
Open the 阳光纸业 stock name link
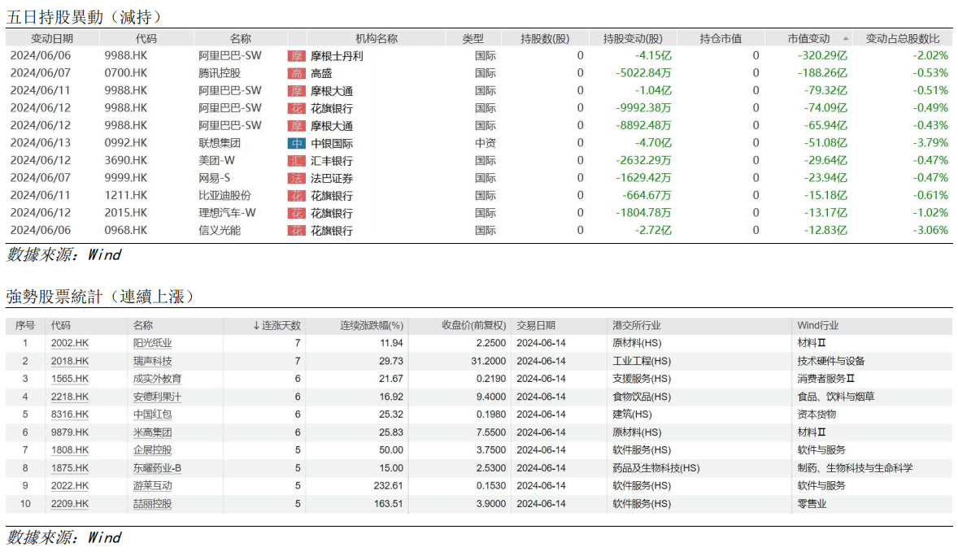(x=153, y=343)
